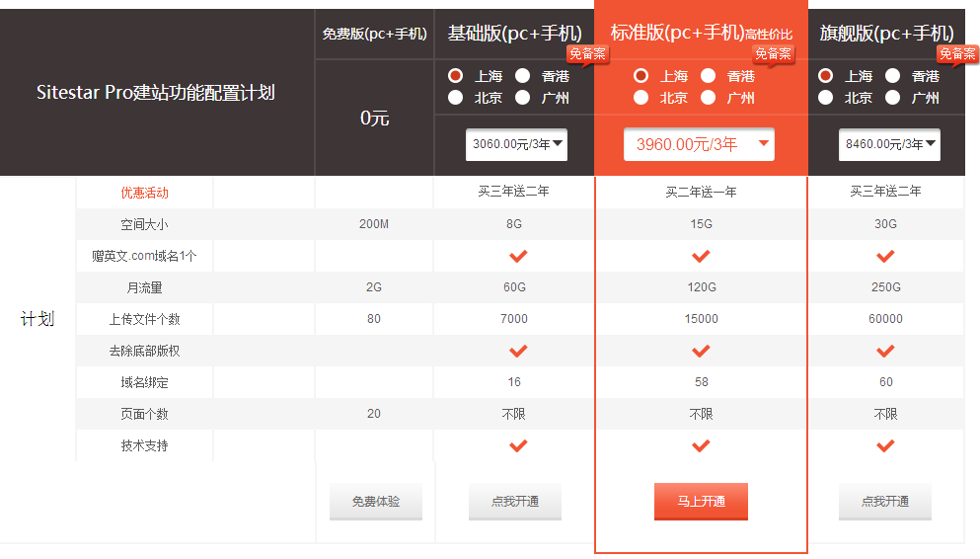
Task: Select 上海 radio in 旗舰版 column
Action: click(x=826, y=76)
